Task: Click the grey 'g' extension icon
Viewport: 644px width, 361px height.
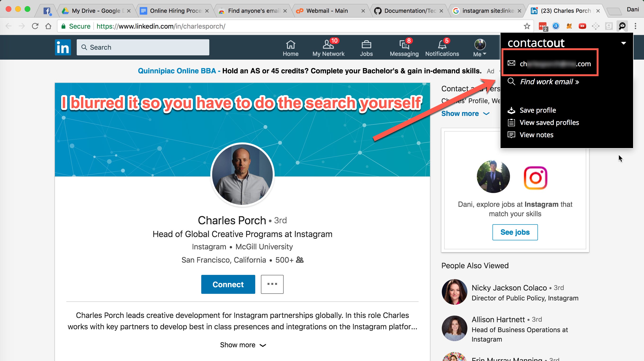Action: [x=608, y=26]
